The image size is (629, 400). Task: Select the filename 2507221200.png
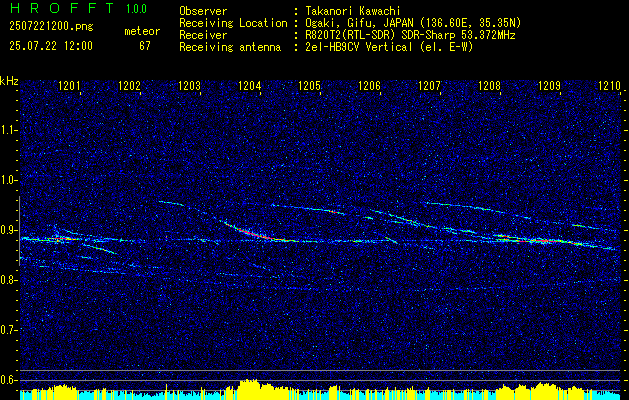click(x=51, y=26)
